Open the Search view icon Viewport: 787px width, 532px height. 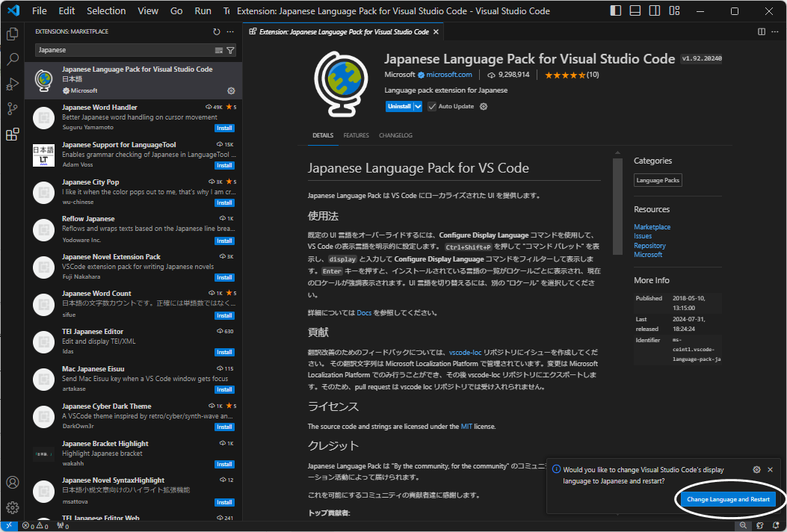12,59
